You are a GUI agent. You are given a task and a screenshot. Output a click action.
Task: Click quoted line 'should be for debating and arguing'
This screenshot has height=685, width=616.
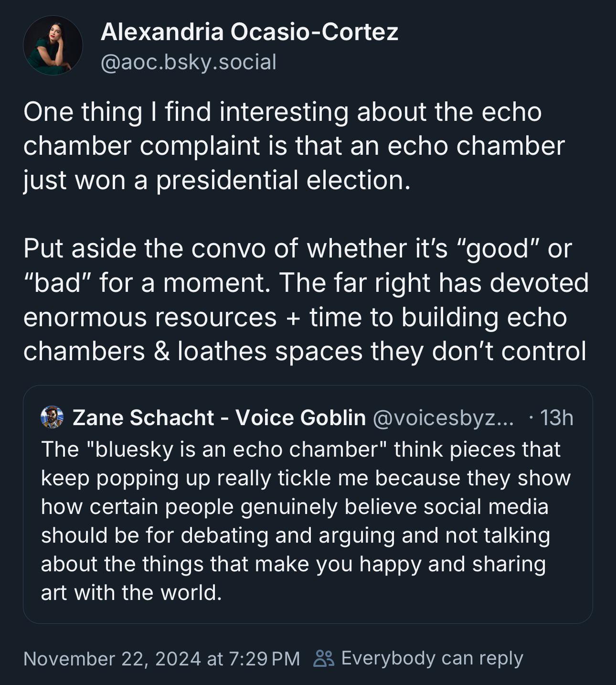[296, 535]
